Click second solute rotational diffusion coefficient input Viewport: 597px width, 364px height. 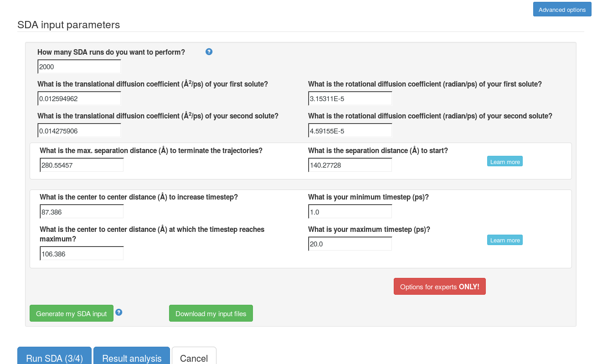350,131
